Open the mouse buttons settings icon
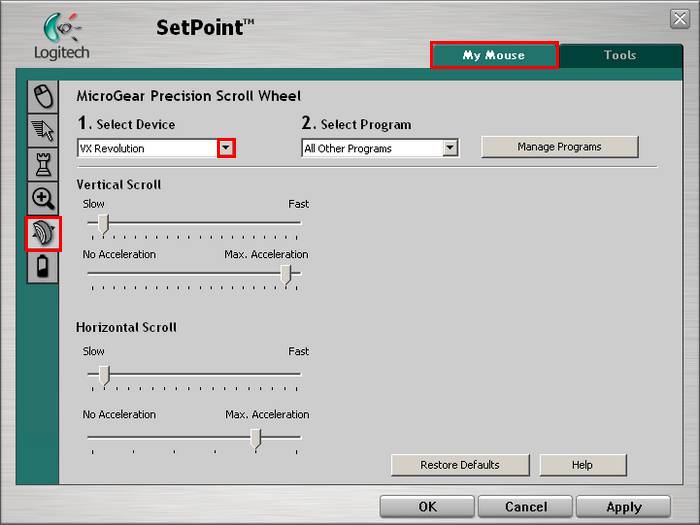Screen dimensions: 700x525 (x=43, y=96)
